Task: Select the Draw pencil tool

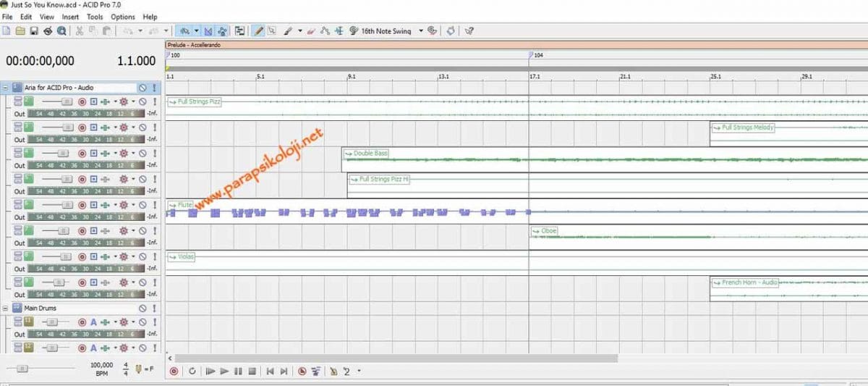Action: (257, 31)
